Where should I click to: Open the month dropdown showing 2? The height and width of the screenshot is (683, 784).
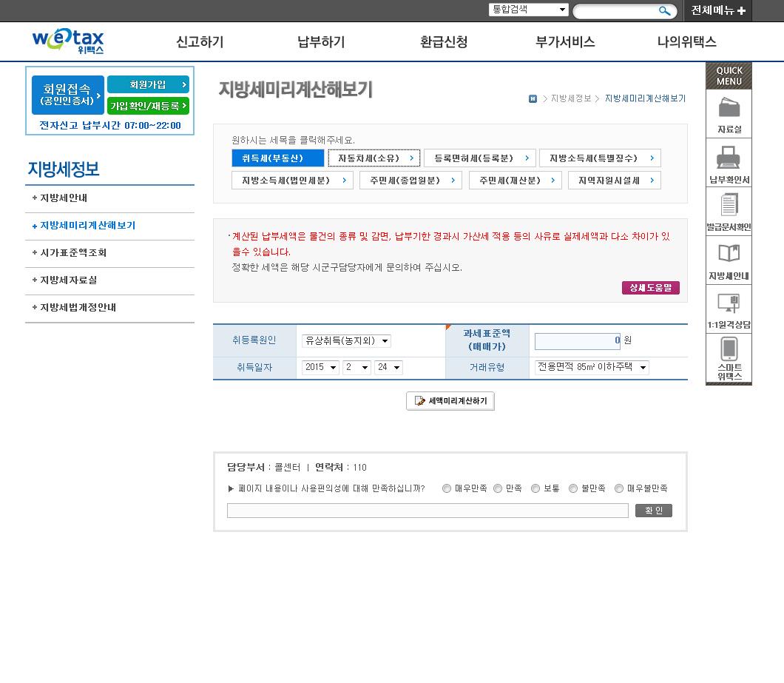[x=356, y=367]
